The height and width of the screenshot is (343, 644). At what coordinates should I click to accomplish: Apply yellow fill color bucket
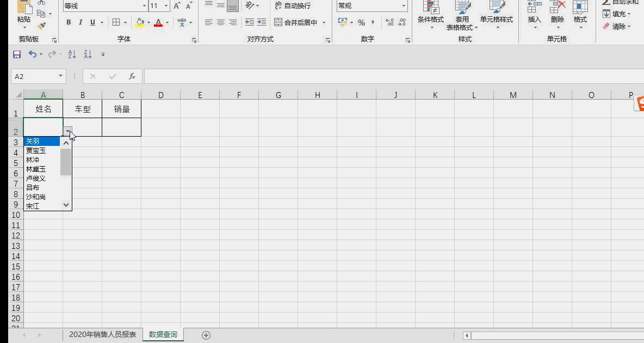tap(140, 22)
